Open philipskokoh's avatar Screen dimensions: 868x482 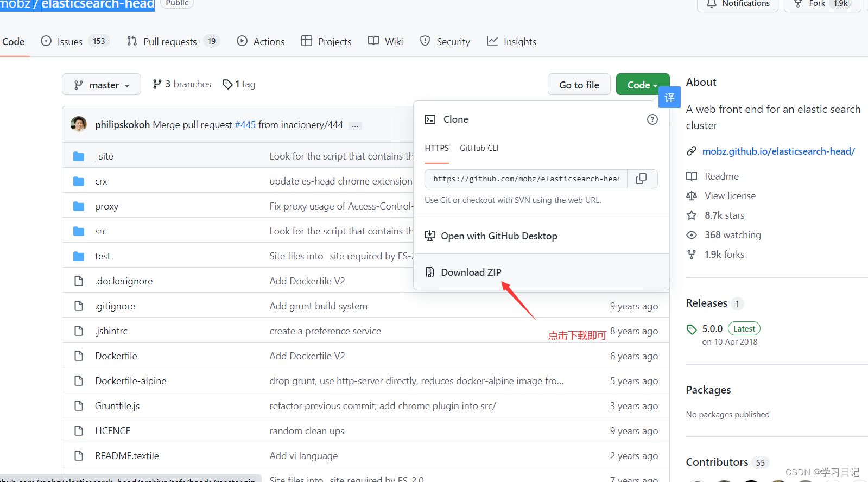pos(79,124)
